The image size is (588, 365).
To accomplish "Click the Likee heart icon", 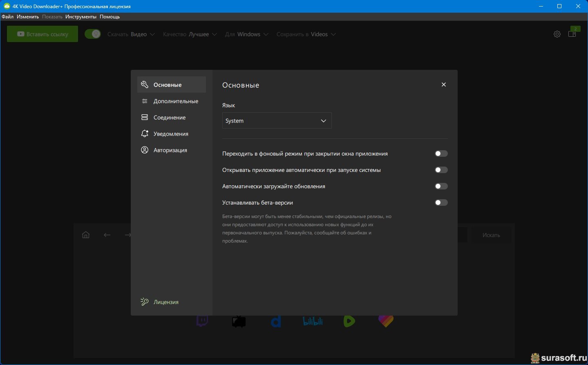I will point(386,321).
